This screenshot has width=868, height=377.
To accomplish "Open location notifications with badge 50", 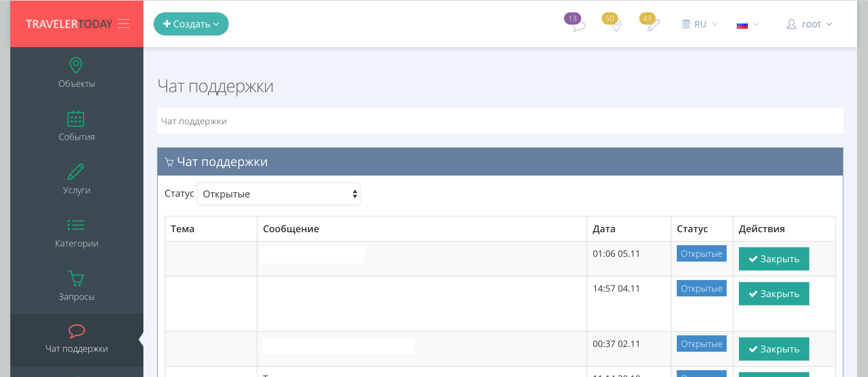I will point(612,23).
